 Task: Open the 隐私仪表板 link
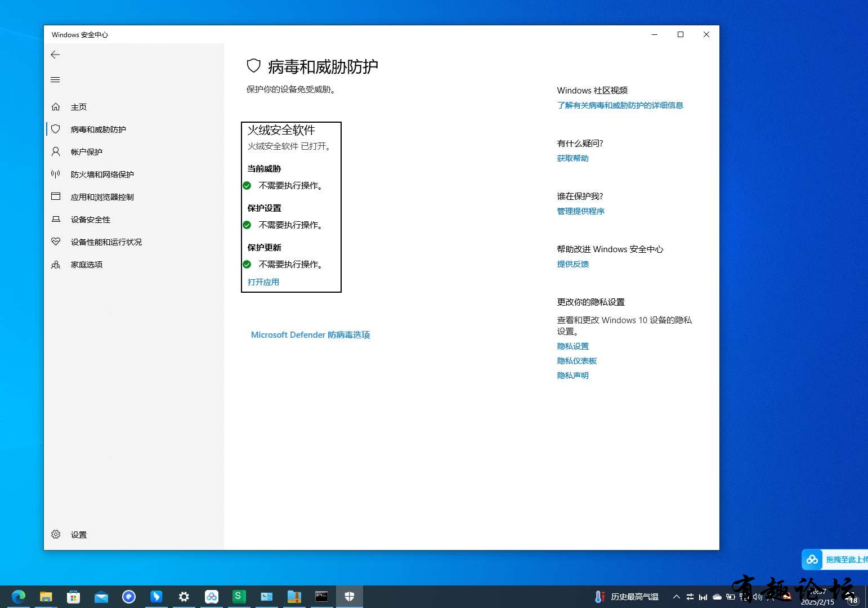point(577,361)
